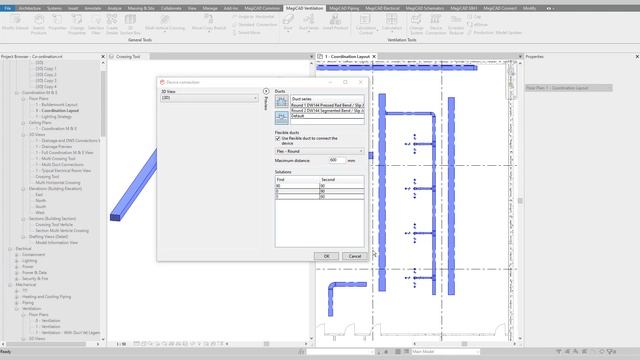Click the Preview expand arrow in dialog

point(266,91)
